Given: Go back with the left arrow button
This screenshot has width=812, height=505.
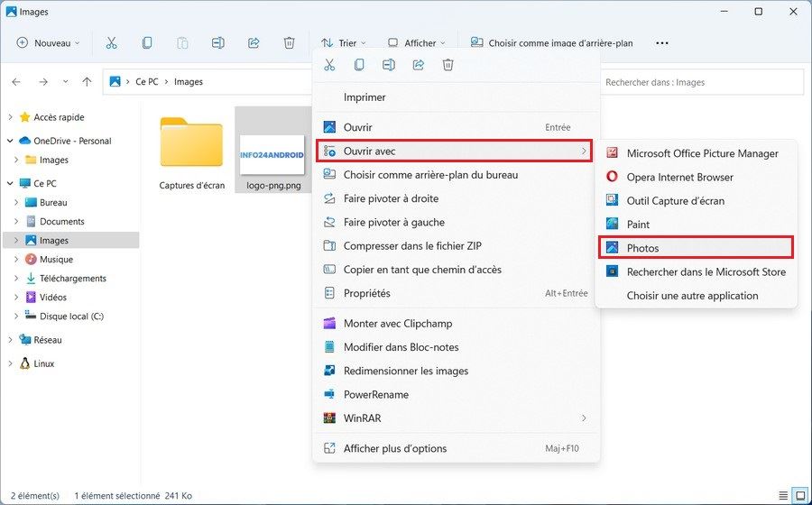Looking at the screenshot, I should point(16,82).
